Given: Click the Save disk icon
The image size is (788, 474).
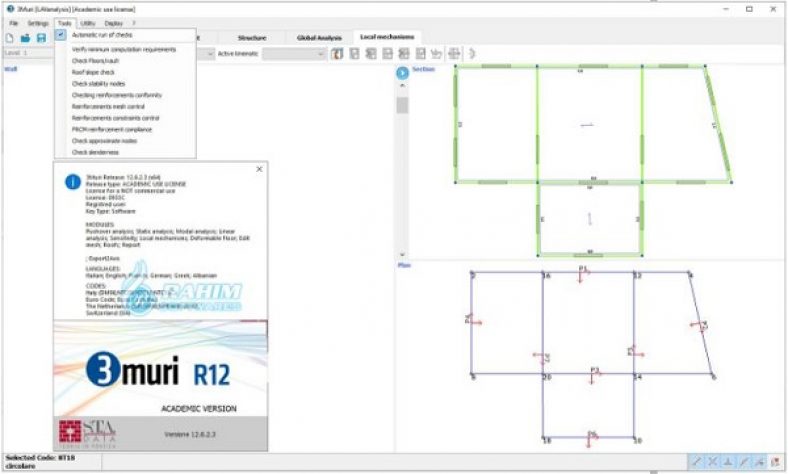Looking at the screenshot, I should point(41,38).
